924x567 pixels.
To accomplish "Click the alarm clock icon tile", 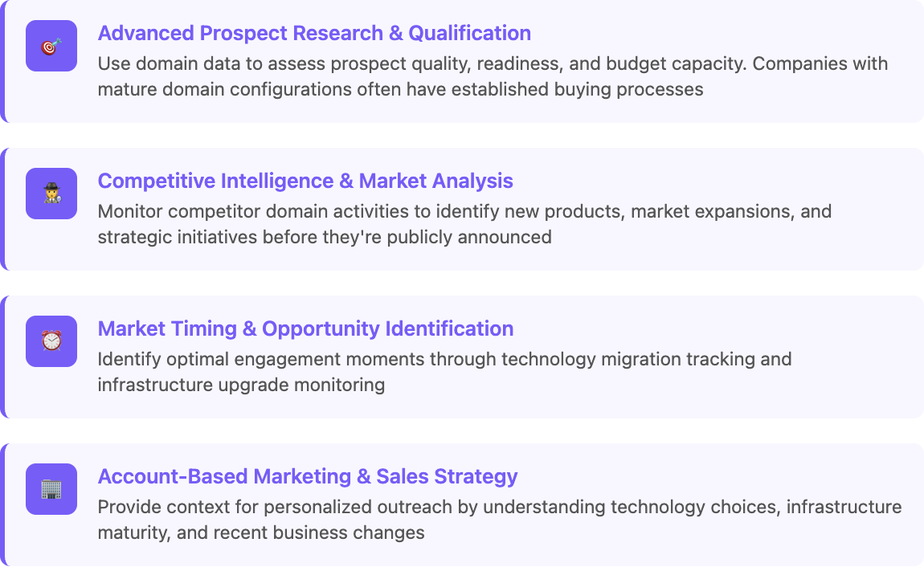I will (x=51, y=341).
